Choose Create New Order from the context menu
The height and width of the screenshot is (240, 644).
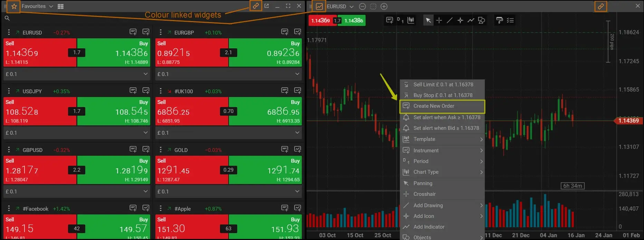coord(442,106)
